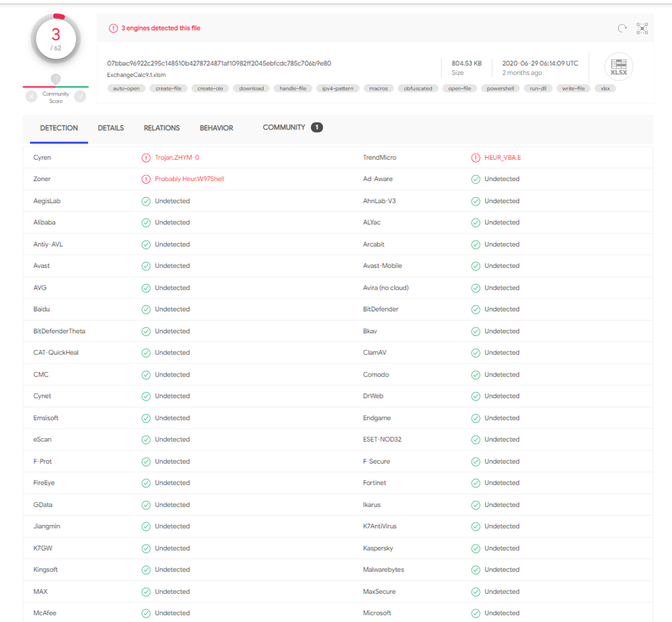
Task: Click the Malwarebytes undetected check icon
Action: 476,569
